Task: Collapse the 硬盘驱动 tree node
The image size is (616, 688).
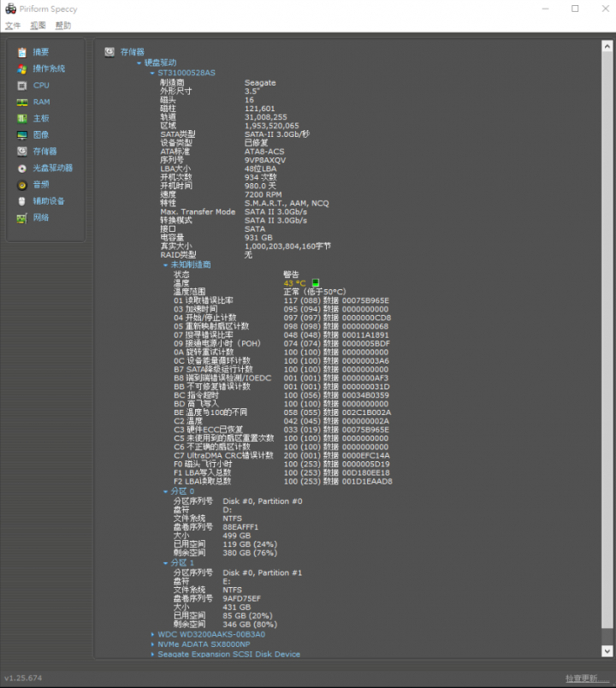Action: (139, 62)
